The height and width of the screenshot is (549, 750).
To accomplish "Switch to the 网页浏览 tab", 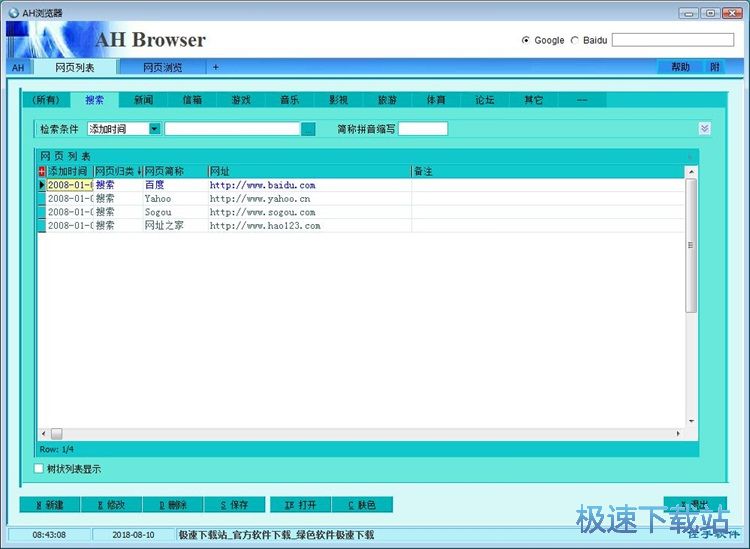I will (163, 67).
